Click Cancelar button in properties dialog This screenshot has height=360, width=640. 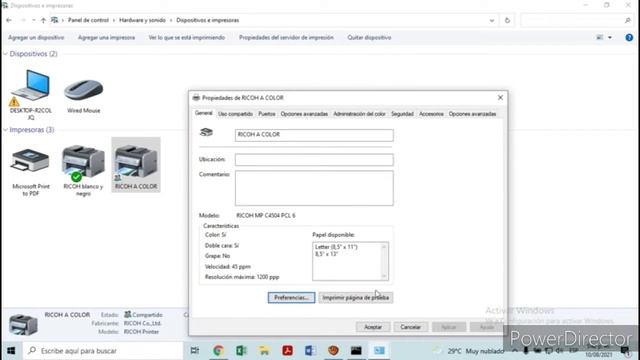point(410,327)
